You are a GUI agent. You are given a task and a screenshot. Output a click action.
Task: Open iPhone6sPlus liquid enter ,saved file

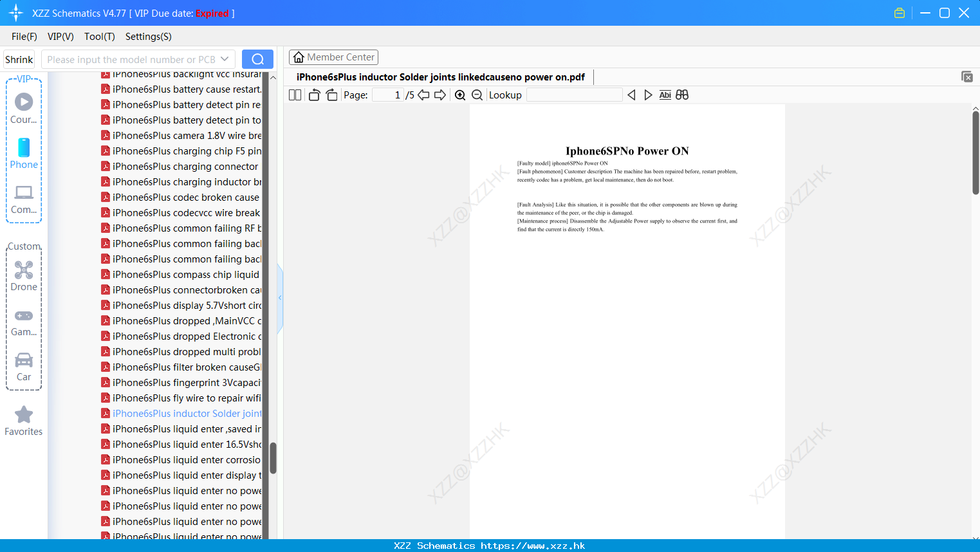[x=181, y=429]
